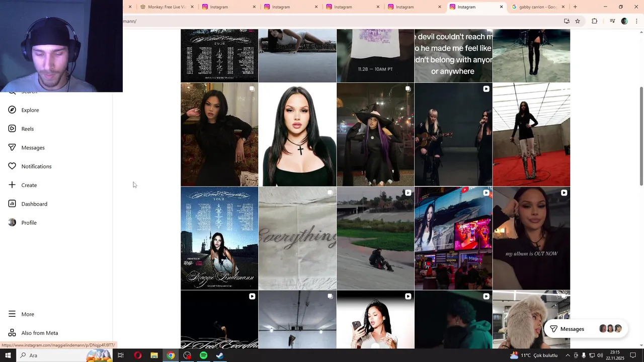
Task: Close the gabby carrion Google tab
Action: (563, 7)
